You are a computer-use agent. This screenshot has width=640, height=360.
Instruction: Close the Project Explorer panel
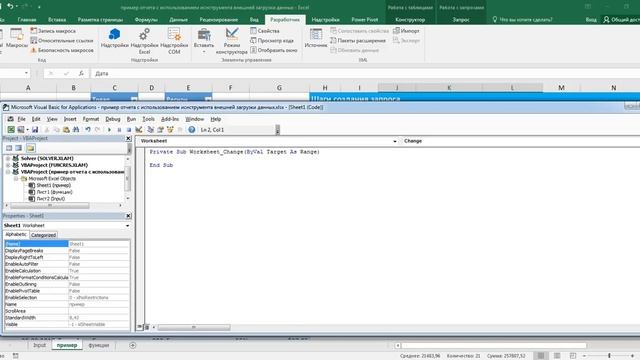click(128, 138)
